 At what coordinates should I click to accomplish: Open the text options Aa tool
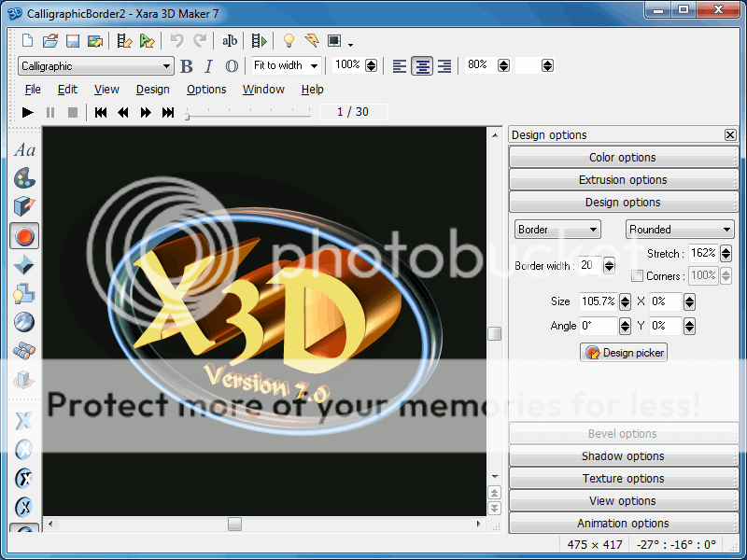coord(25,150)
